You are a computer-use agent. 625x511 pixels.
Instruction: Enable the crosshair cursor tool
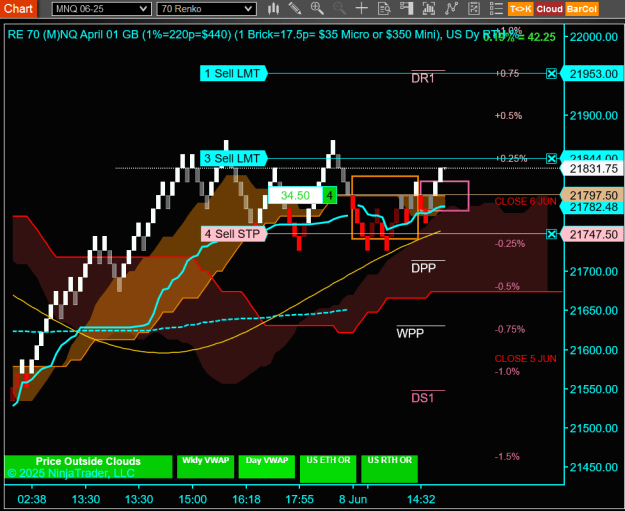[x=362, y=9]
